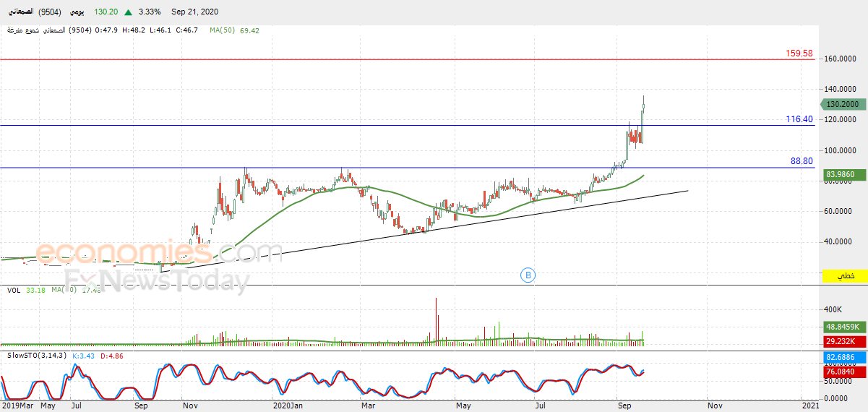Click the O:47.9 open value

click(x=108, y=30)
